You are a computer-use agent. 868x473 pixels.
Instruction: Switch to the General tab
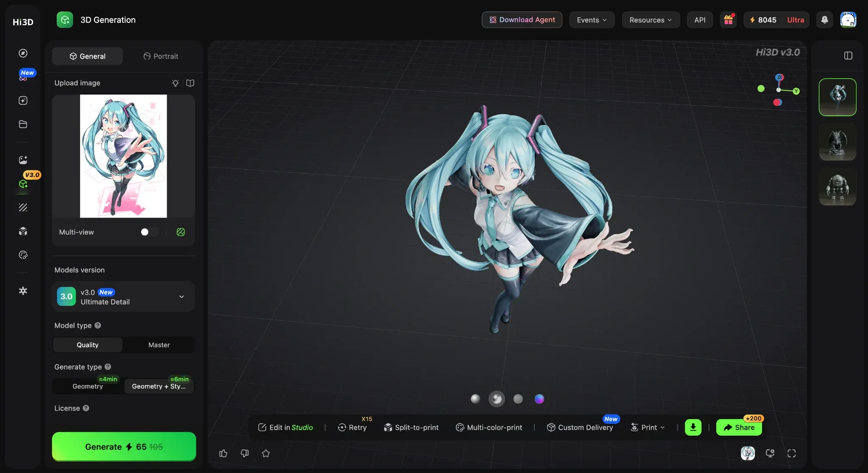point(87,56)
